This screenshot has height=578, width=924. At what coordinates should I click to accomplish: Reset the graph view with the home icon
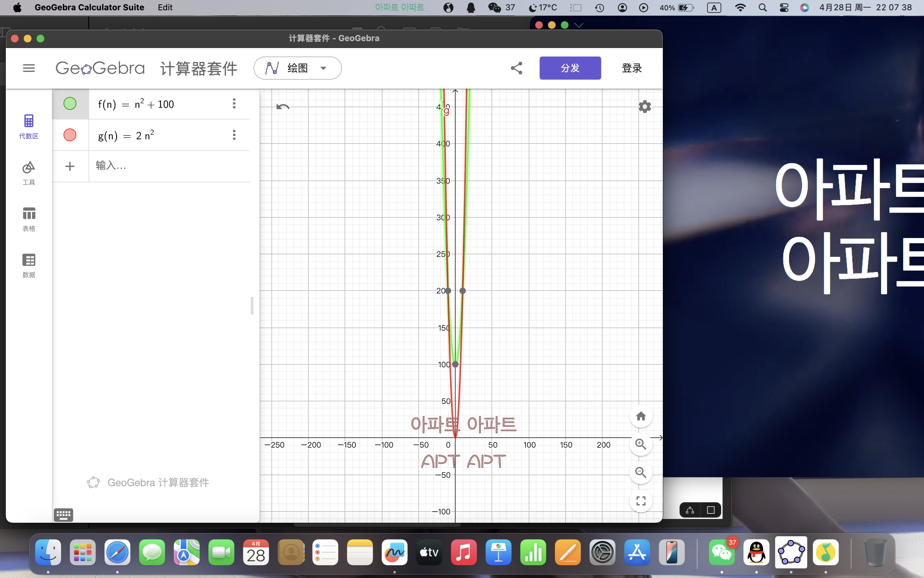(x=641, y=416)
